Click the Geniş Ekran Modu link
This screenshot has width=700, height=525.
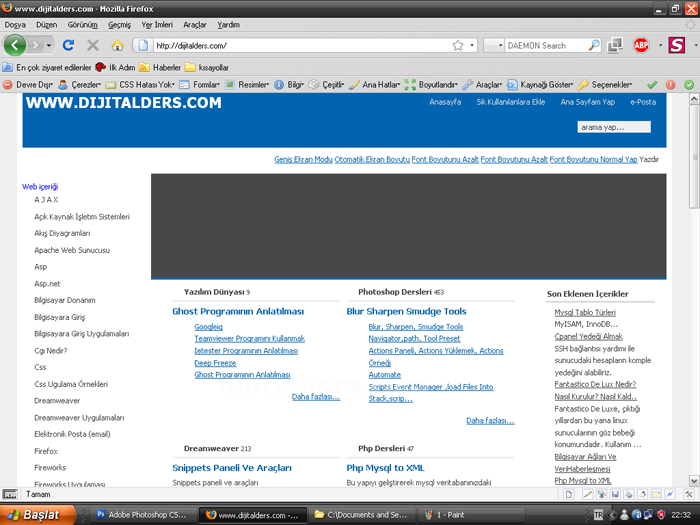302,160
